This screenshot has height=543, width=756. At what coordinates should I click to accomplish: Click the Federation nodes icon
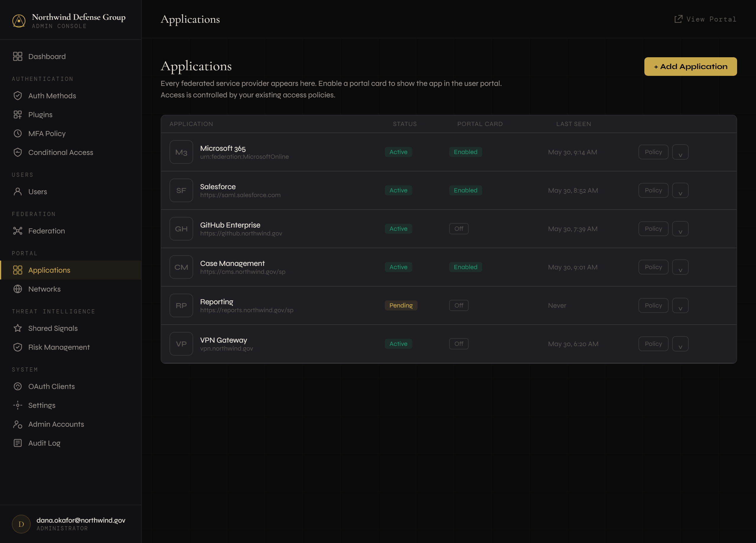(x=18, y=231)
